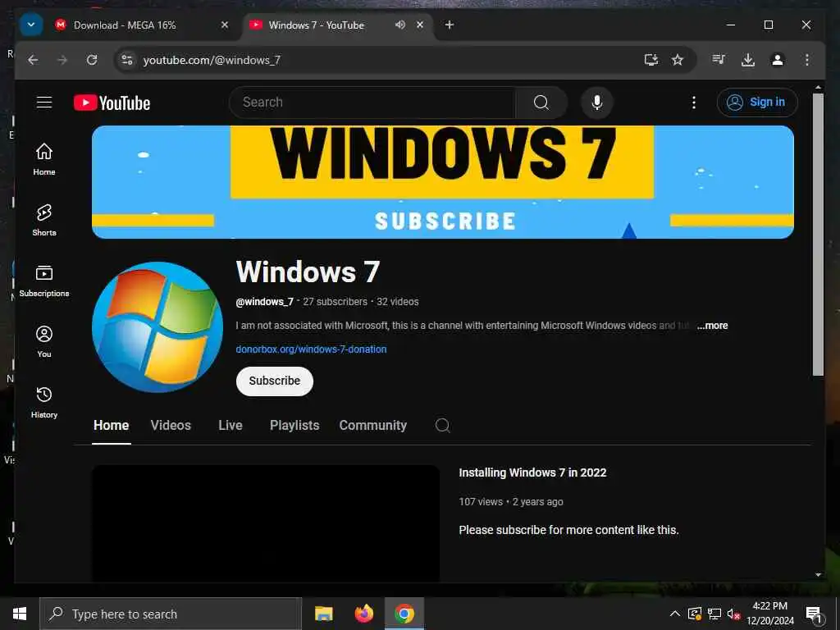Screen dimensions: 840x630
Task: Open the notification center icon
Action: click(x=815, y=614)
